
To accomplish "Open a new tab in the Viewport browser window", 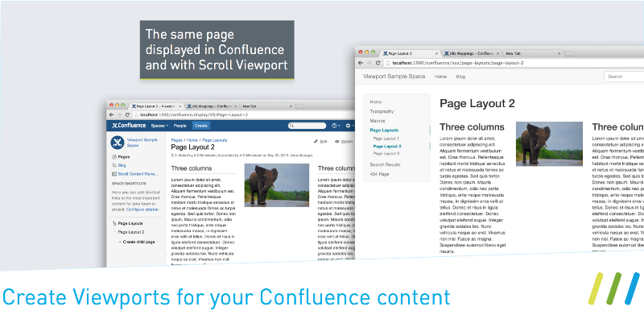I will click(569, 53).
